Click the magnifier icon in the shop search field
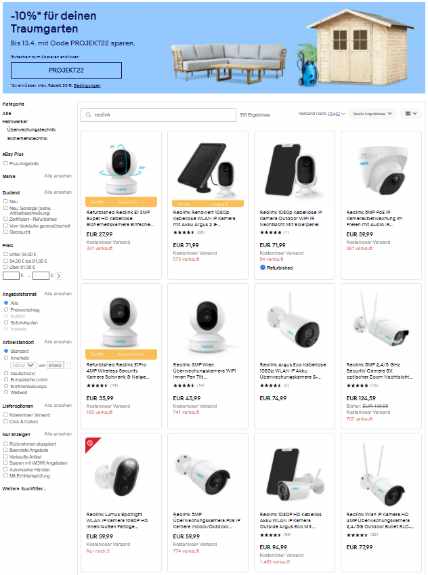This screenshot has width=428, height=575. [x=88, y=115]
